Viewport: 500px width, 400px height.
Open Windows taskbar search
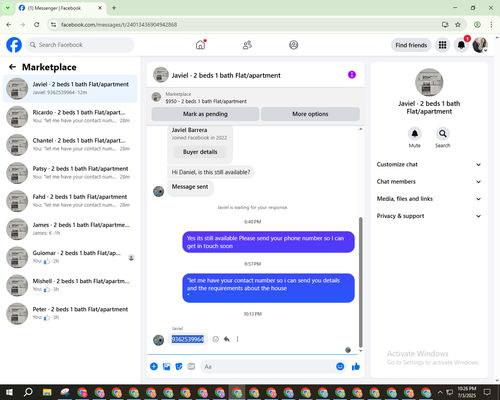(x=28, y=392)
